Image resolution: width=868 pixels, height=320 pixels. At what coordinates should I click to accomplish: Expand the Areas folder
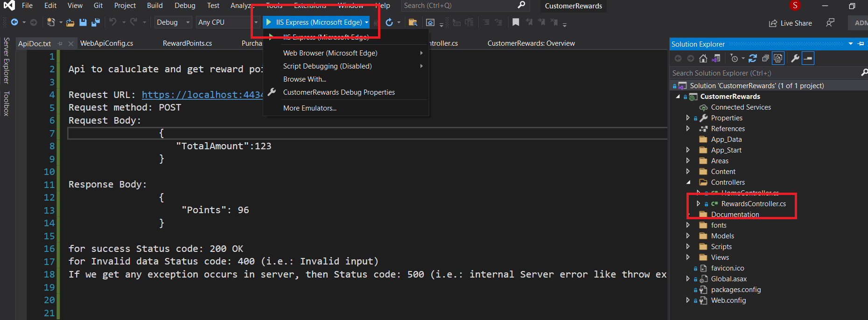688,161
